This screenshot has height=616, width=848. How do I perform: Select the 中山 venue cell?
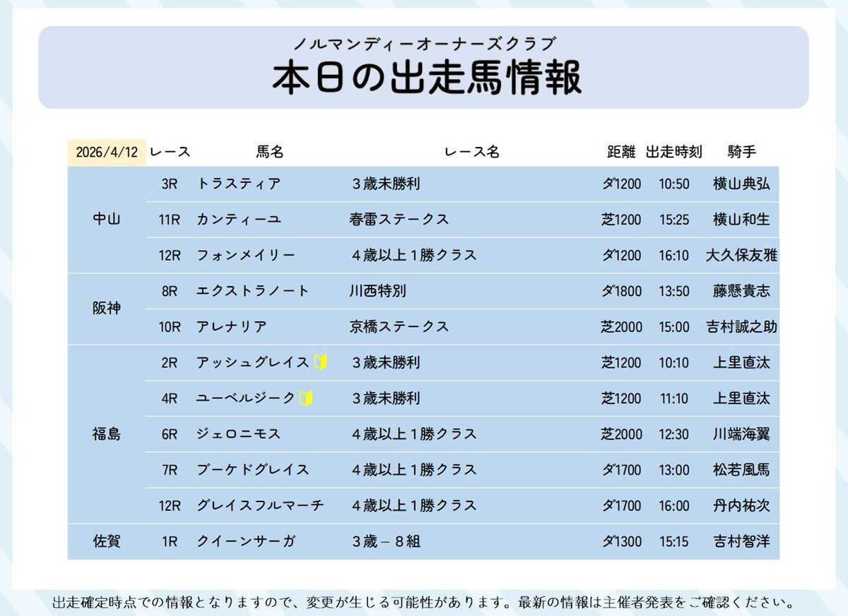(107, 220)
